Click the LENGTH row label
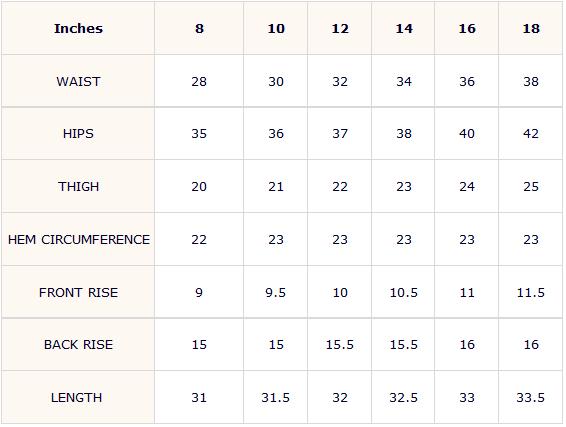The height and width of the screenshot is (427, 566). (x=77, y=398)
